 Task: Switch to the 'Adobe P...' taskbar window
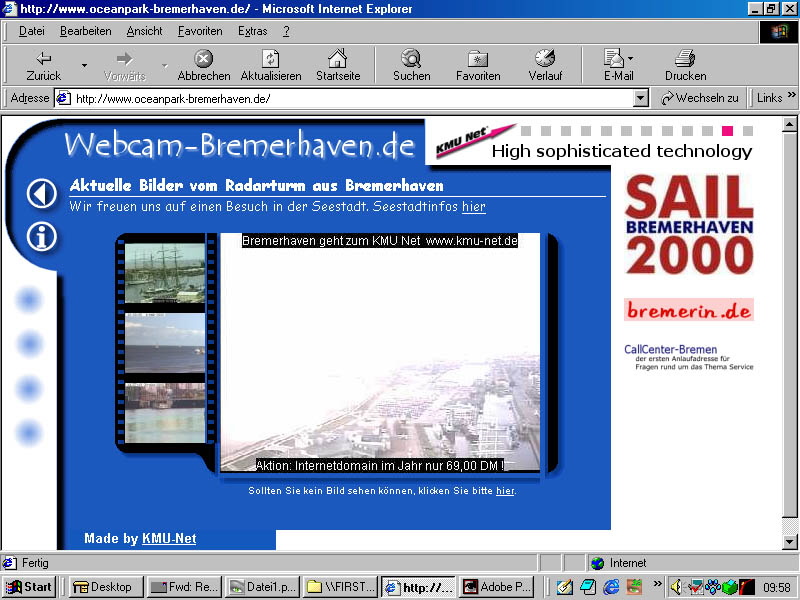coord(496,587)
